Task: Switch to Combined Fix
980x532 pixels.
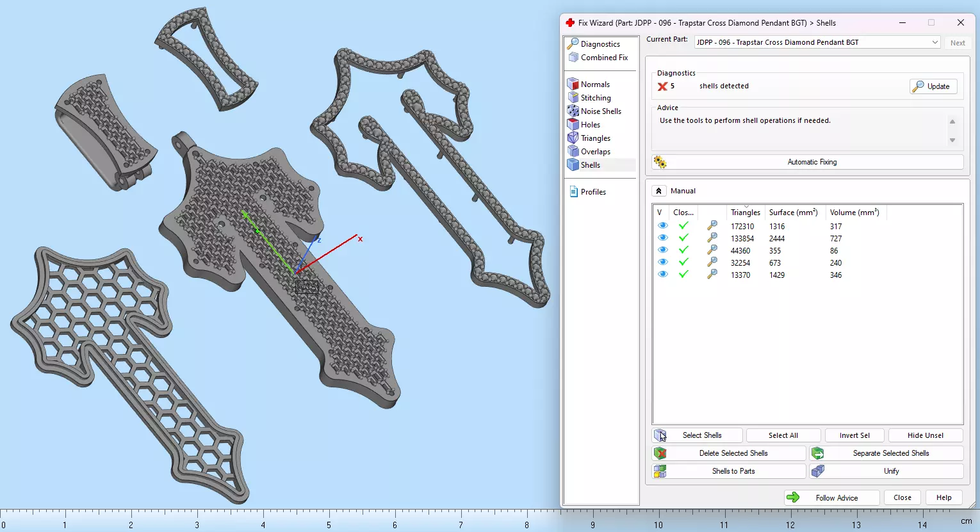Action: click(604, 58)
